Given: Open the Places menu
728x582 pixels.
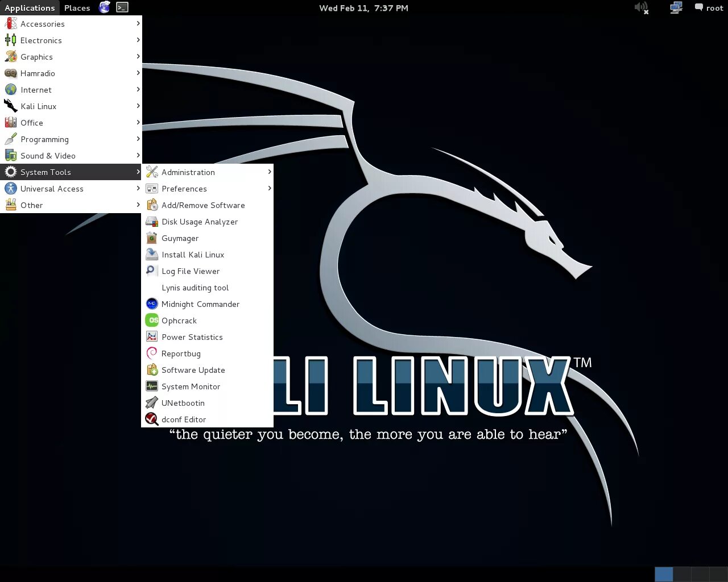Looking at the screenshot, I should tap(77, 8).
